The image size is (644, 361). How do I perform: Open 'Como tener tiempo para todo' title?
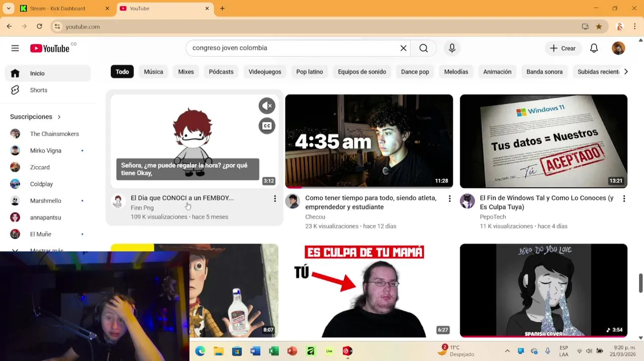371,203
